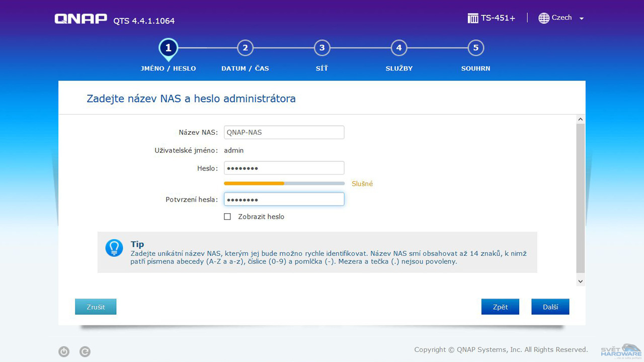644x362 pixels.
Task: Click the orange password strength meter
Action: pyautogui.click(x=254, y=184)
